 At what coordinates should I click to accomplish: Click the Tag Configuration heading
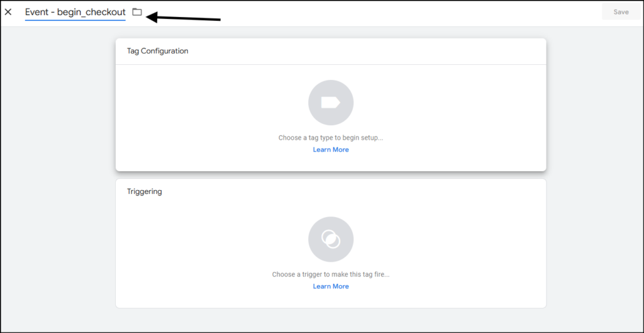point(158,51)
